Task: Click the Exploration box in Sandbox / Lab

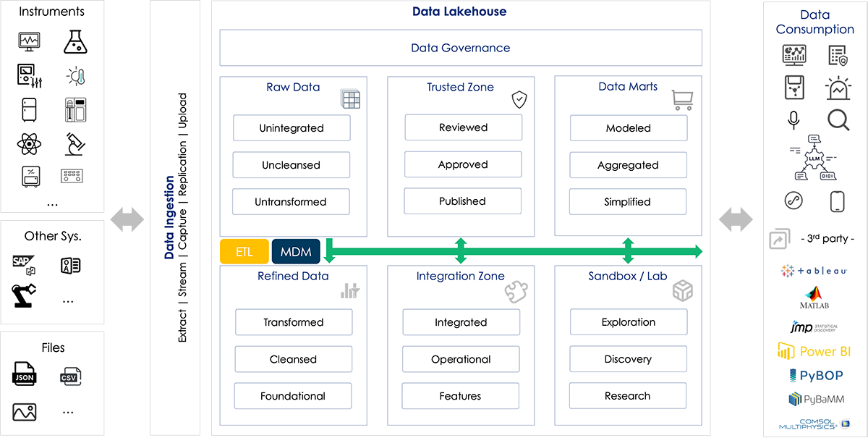Action: click(629, 322)
